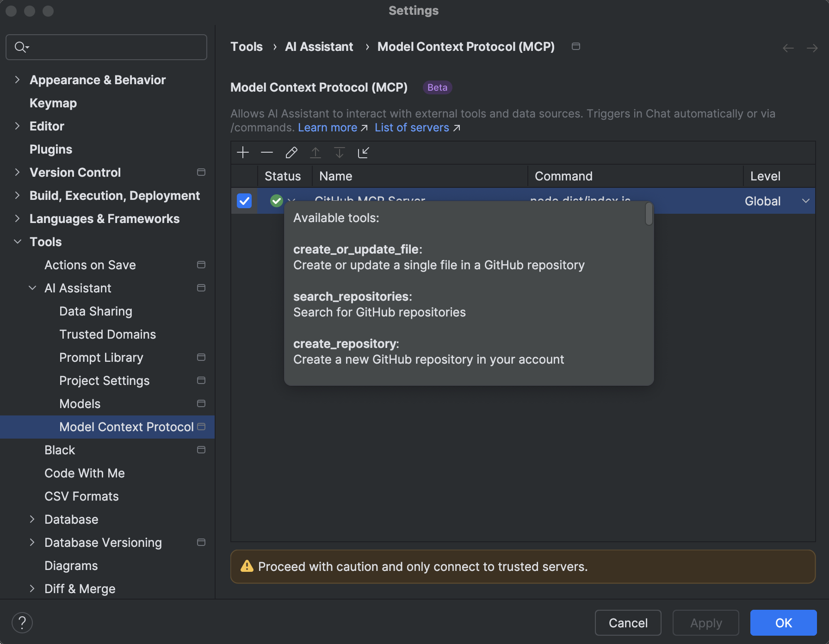This screenshot has height=644, width=829.
Task: Import servers from external clients icon
Action: [x=364, y=153]
